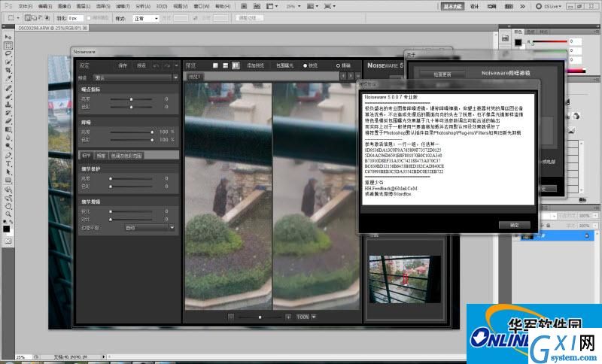Select the Zoom tool in toolbox
This screenshot has height=364, width=602.
pos(8,214)
